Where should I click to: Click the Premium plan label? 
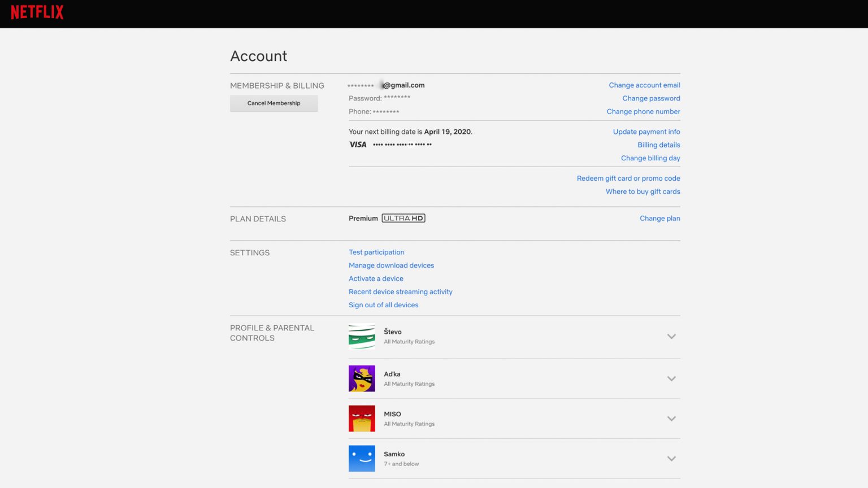363,219
